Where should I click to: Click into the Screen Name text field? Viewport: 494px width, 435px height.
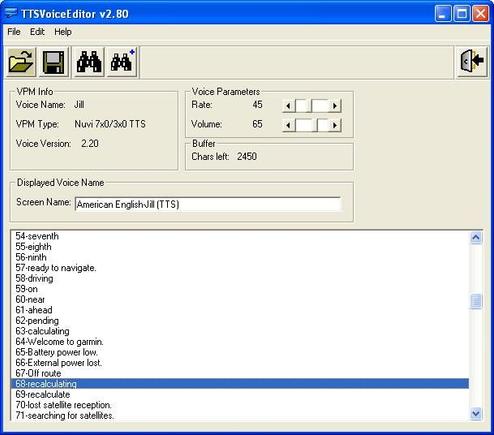tap(208, 204)
